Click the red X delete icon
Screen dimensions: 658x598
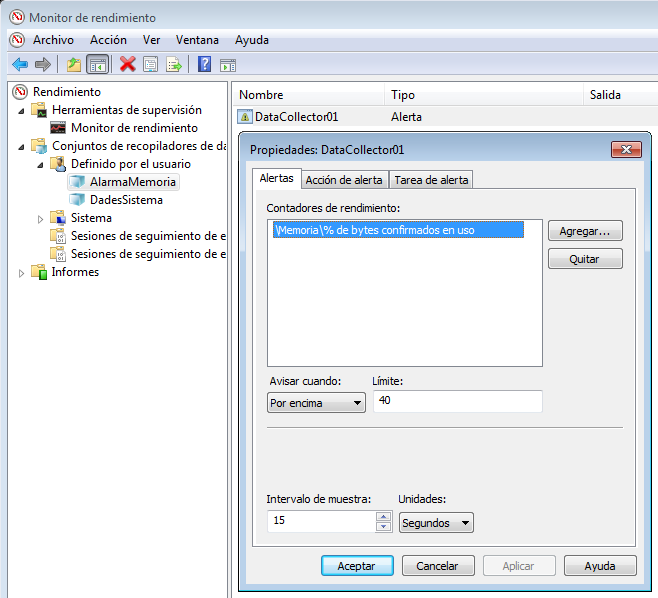point(128,64)
